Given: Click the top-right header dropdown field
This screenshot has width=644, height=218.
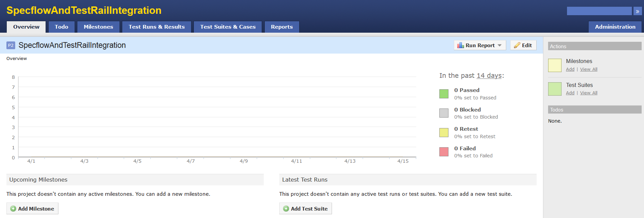Looking at the screenshot, I should pos(599,11).
